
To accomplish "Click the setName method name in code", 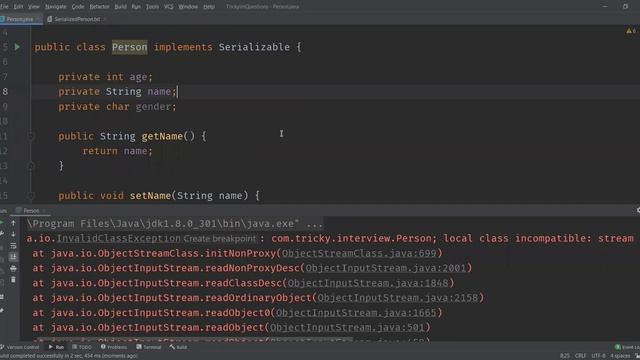I will (150, 196).
